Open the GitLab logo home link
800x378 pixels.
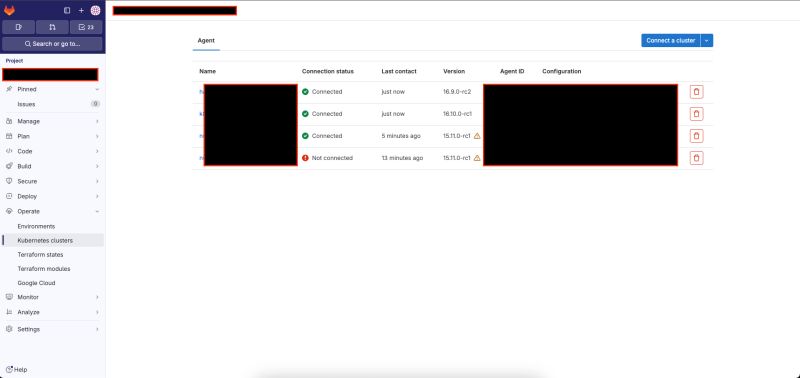pos(9,11)
